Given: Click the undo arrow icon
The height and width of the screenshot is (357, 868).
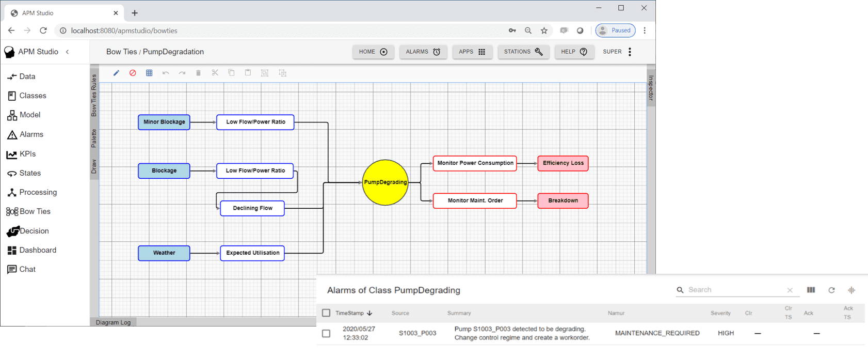Looking at the screenshot, I should (x=166, y=73).
